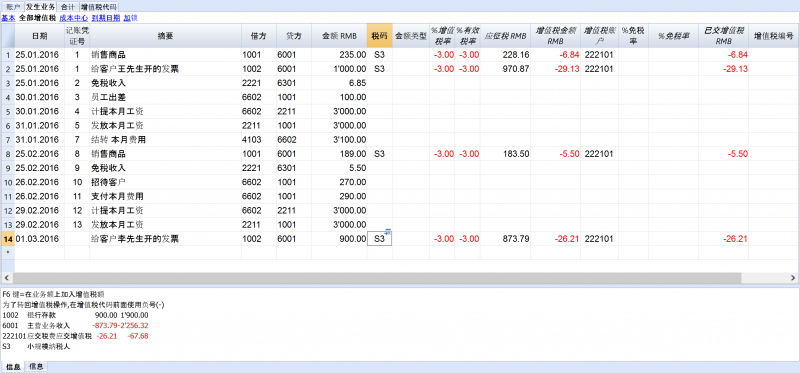Click the empty new row asterisk header
The image size is (800, 373).
click(8, 252)
